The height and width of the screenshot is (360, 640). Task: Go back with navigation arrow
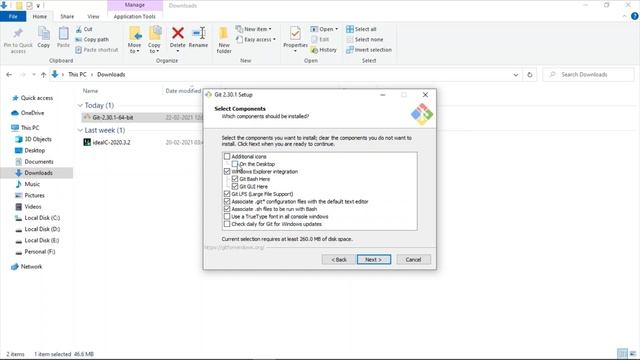(9, 75)
